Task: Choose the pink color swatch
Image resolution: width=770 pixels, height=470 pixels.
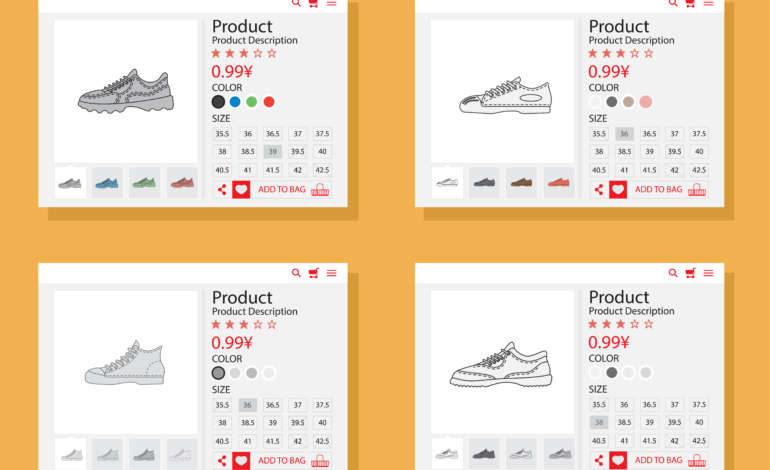Action: pos(646,102)
